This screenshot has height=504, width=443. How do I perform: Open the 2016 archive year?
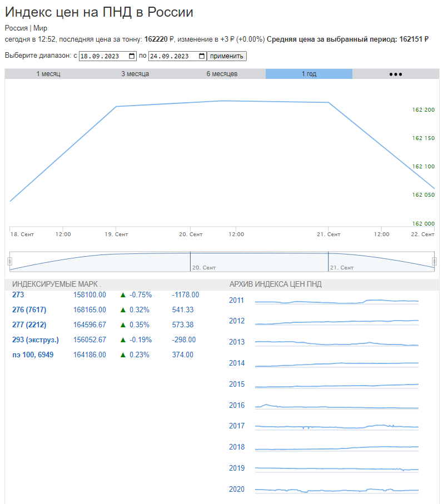(237, 405)
